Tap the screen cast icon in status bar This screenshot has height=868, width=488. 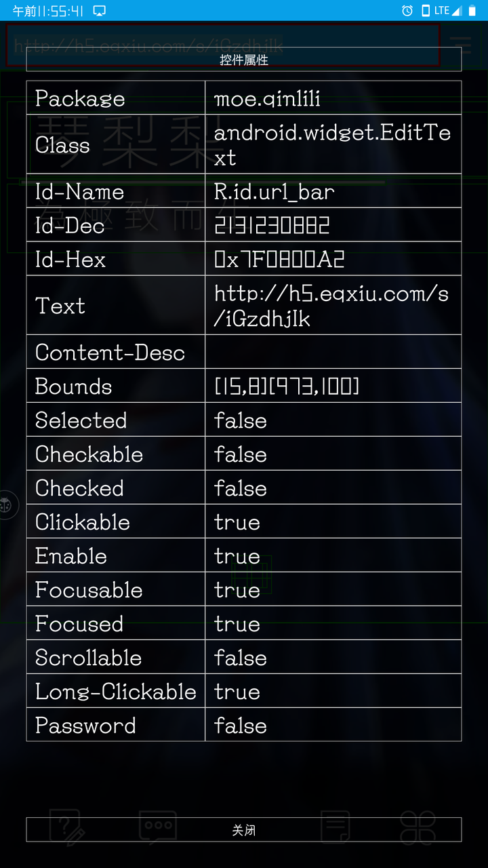100,10
